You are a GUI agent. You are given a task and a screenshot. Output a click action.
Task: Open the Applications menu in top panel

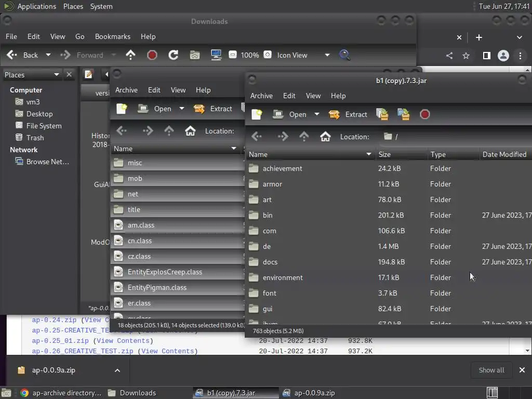(37, 6)
